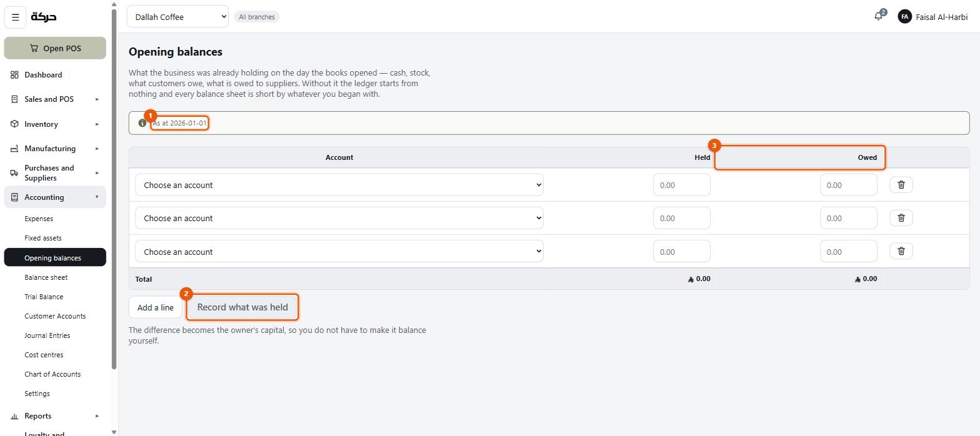980x436 pixels.
Task: Delete the first account row
Action: pyautogui.click(x=901, y=184)
